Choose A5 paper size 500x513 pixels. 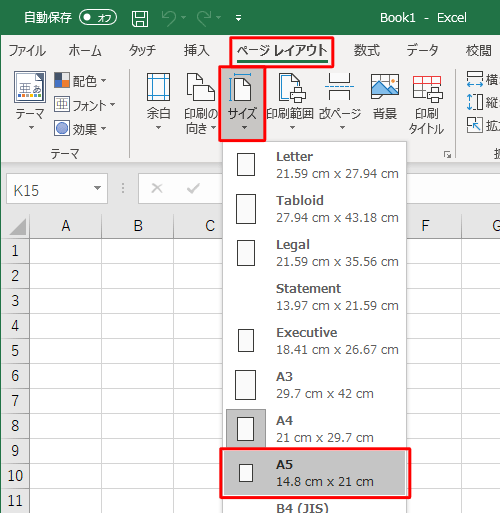pyautogui.click(x=315, y=473)
